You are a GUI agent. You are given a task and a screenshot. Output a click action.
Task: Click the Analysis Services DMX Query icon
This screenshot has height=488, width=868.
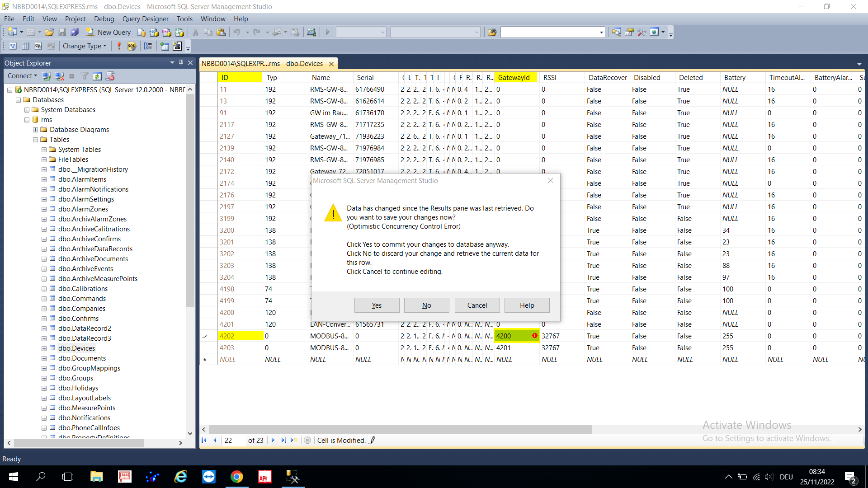pos(167,32)
